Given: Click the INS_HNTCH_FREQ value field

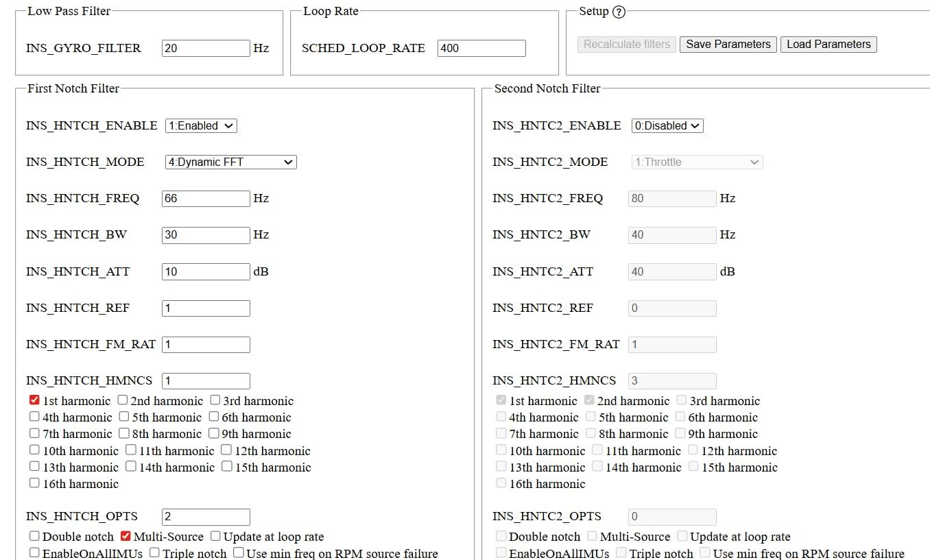Looking at the screenshot, I should tap(206, 198).
